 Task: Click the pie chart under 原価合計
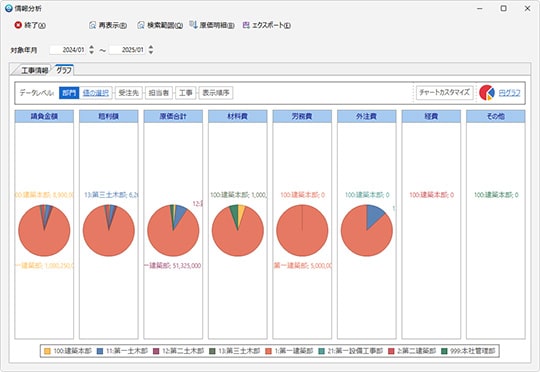[x=173, y=230]
